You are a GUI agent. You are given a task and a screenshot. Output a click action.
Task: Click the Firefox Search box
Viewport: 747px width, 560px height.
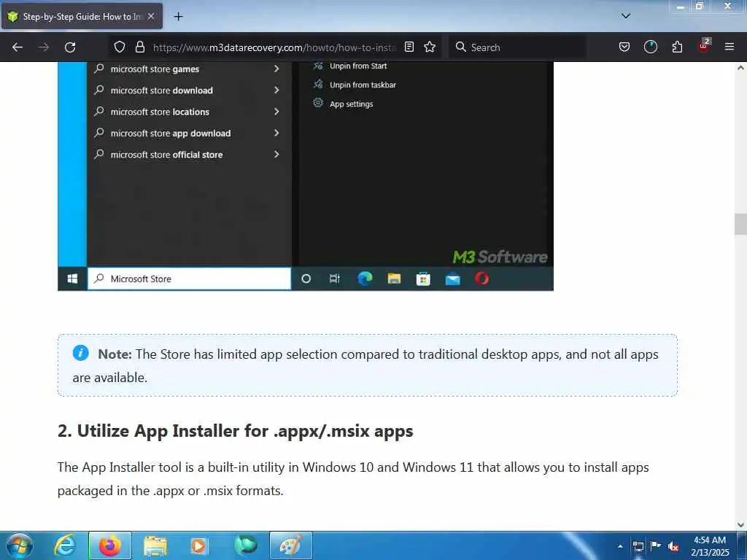pyautogui.click(x=517, y=47)
